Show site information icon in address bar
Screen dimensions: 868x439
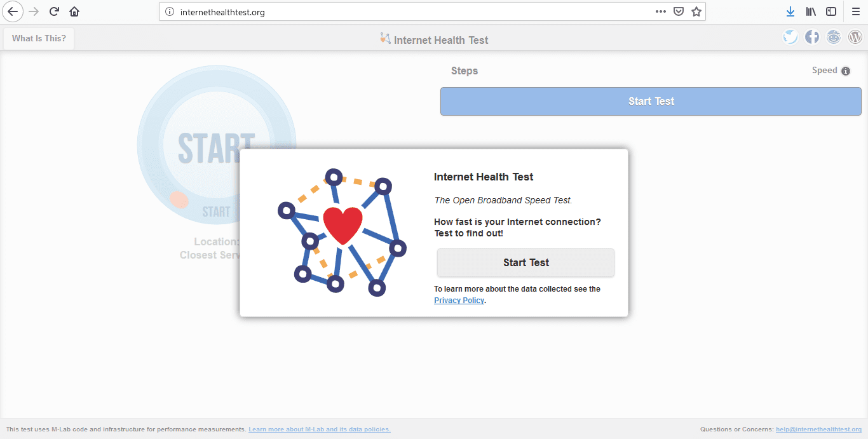pyautogui.click(x=170, y=11)
